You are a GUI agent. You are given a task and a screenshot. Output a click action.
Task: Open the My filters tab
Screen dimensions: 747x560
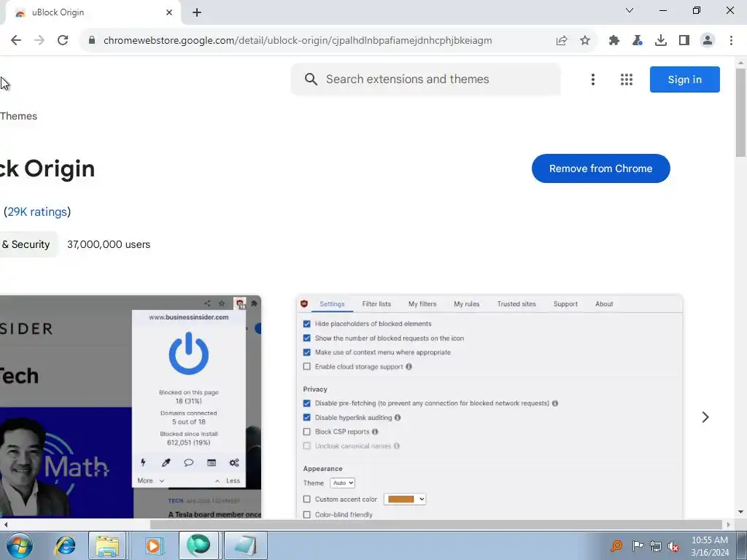pos(422,304)
